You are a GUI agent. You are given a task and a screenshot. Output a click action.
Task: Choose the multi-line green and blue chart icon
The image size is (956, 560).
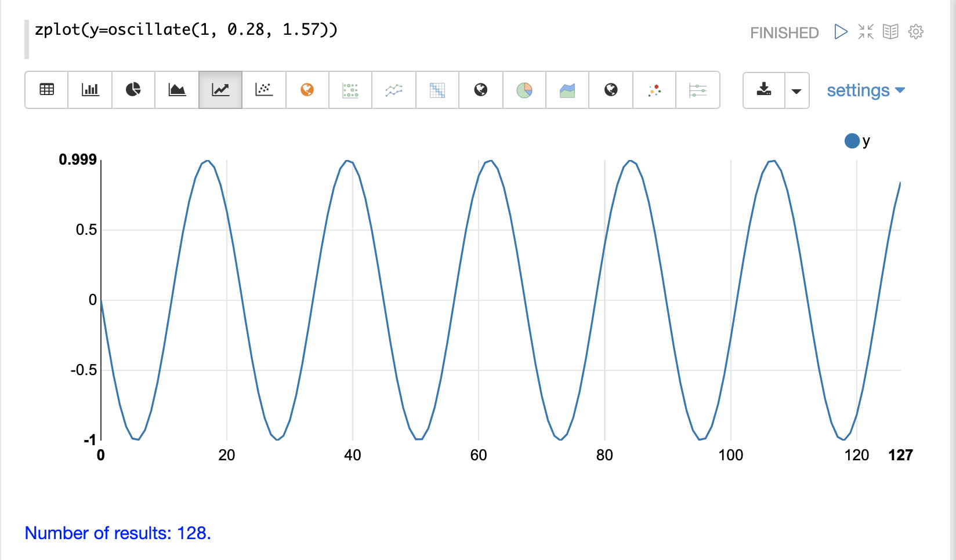point(394,90)
